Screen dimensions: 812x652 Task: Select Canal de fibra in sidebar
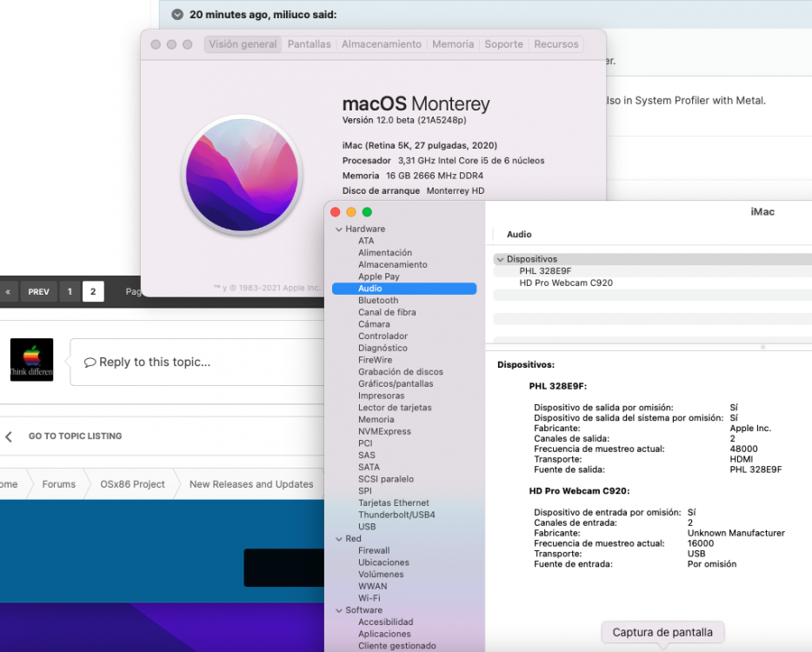[x=387, y=312]
